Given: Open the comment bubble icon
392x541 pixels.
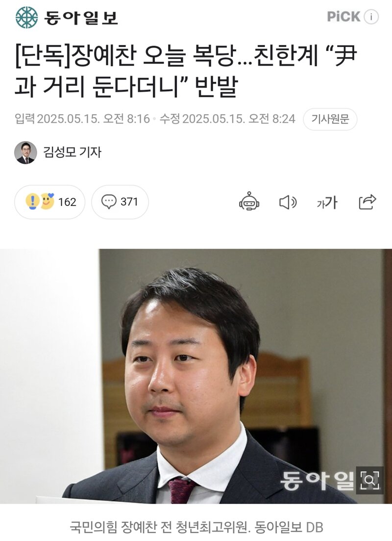Looking at the screenshot, I should click(109, 202).
